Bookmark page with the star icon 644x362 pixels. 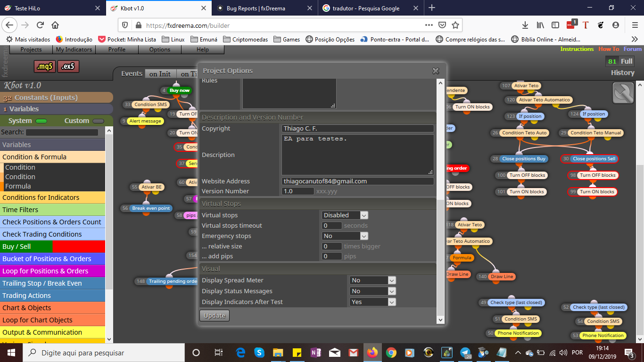455,25
